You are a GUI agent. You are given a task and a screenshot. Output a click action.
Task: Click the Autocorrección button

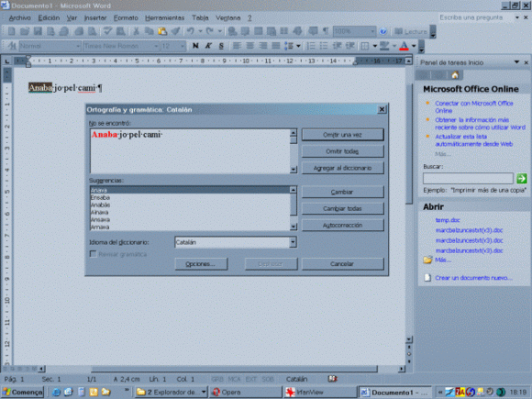pos(343,225)
